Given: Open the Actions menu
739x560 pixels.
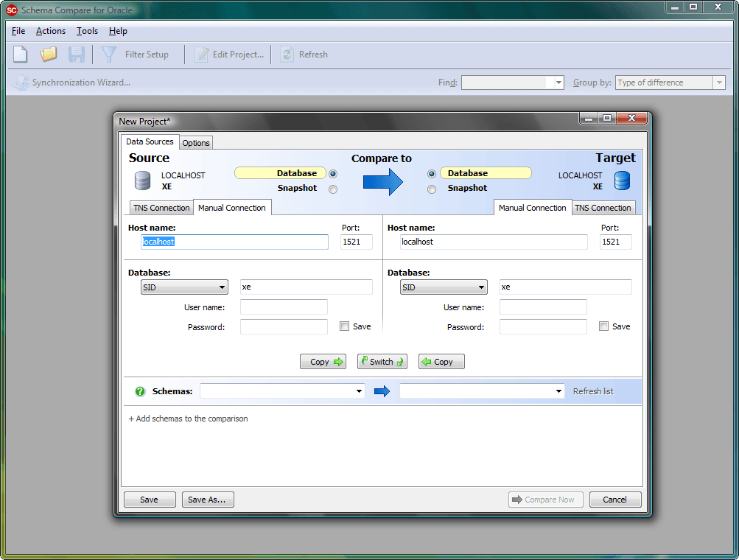Looking at the screenshot, I should (51, 31).
